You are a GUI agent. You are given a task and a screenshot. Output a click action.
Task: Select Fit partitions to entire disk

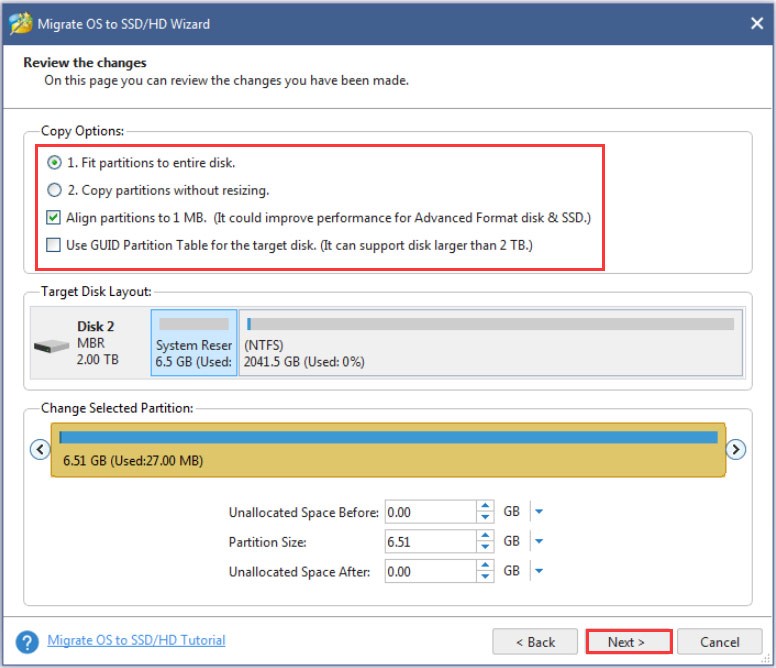coord(54,162)
